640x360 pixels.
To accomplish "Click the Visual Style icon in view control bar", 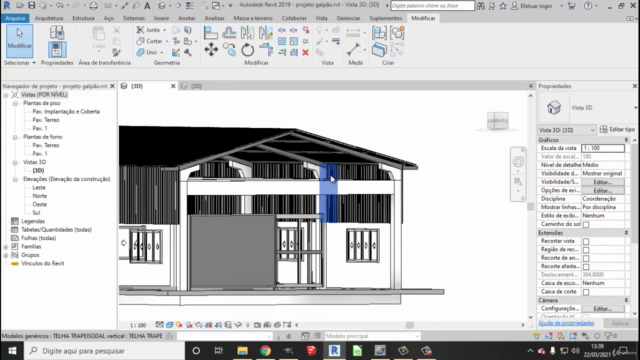I will (169, 325).
